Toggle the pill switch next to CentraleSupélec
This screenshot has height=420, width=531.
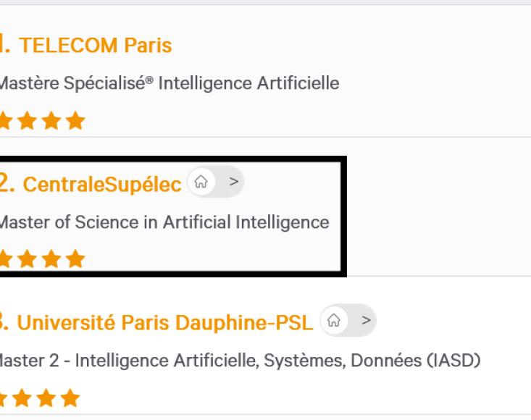coord(216,182)
